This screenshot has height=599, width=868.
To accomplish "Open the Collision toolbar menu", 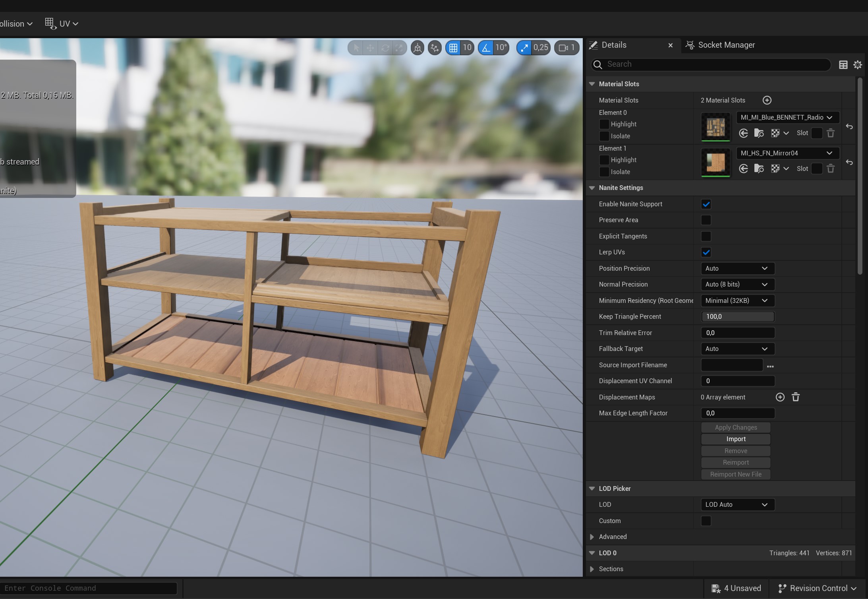I will [x=16, y=24].
